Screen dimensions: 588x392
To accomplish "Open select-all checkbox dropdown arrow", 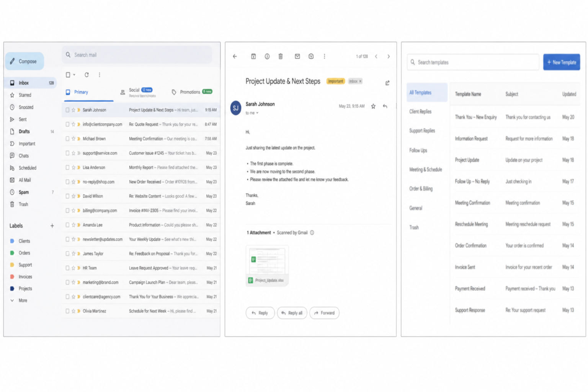I will click(74, 75).
